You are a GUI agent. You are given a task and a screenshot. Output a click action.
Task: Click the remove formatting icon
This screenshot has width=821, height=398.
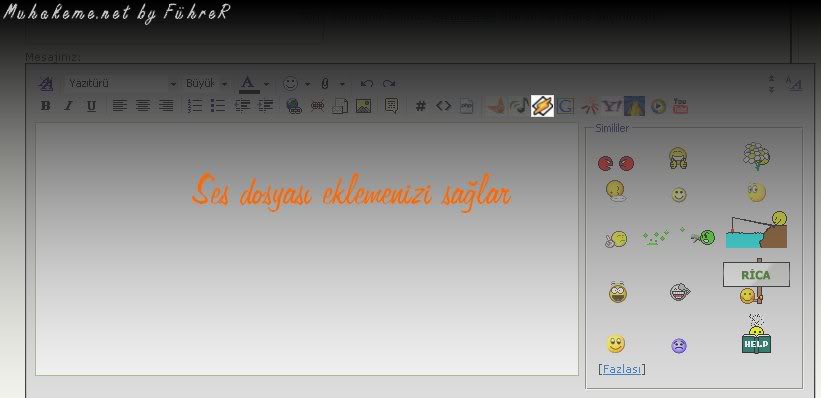46,83
